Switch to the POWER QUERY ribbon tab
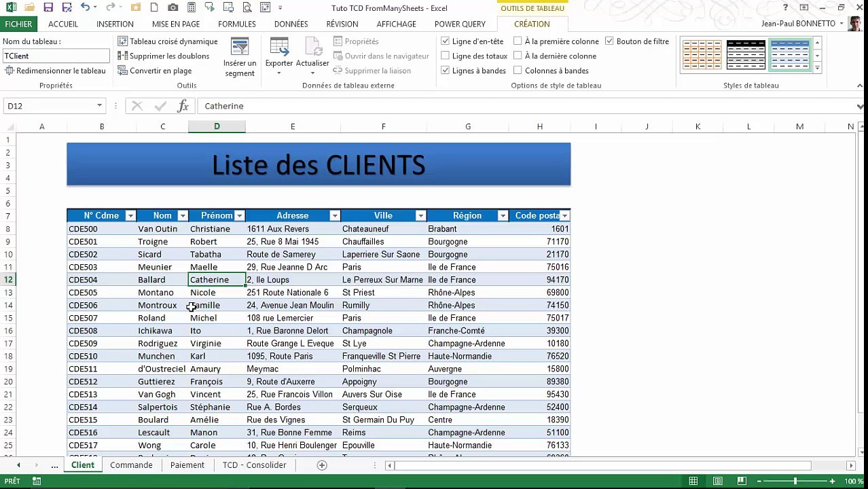Image resolution: width=868 pixels, height=489 pixels. [460, 24]
